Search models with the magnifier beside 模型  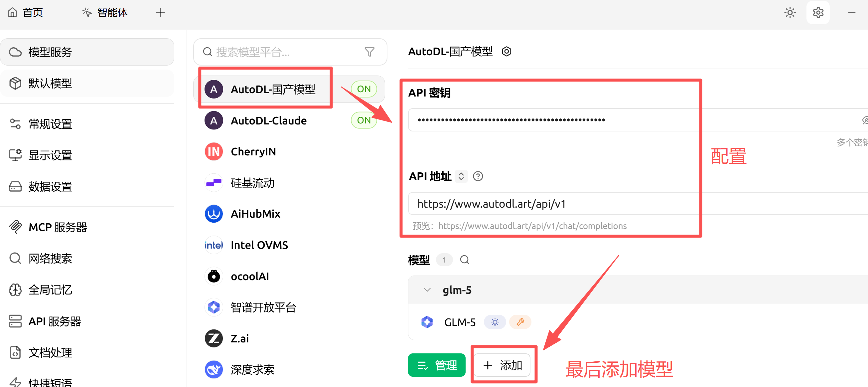click(465, 260)
